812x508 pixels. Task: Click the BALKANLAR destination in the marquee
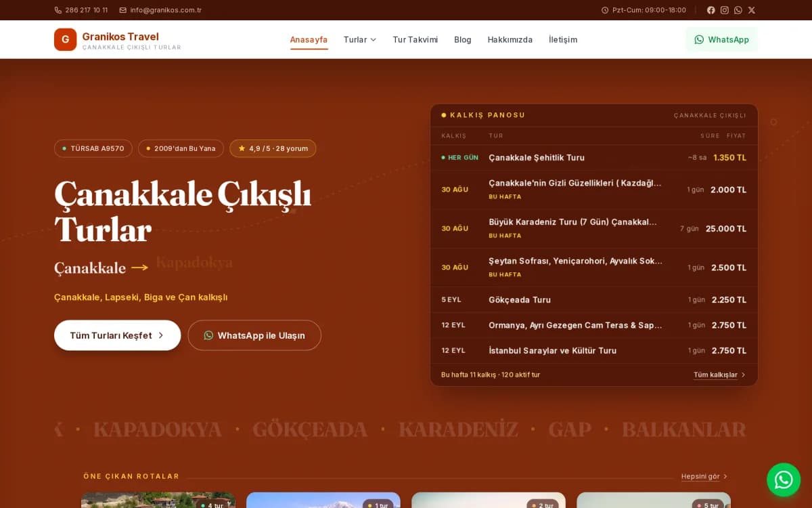point(683,429)
